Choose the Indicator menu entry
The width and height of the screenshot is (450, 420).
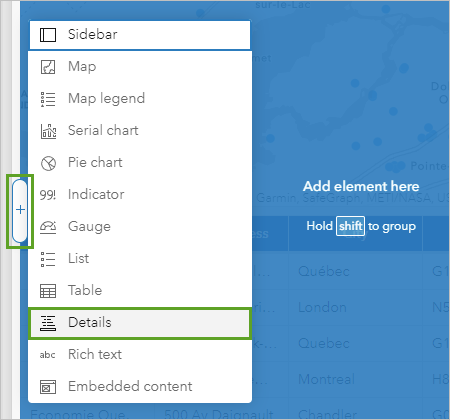coord(139,195)
